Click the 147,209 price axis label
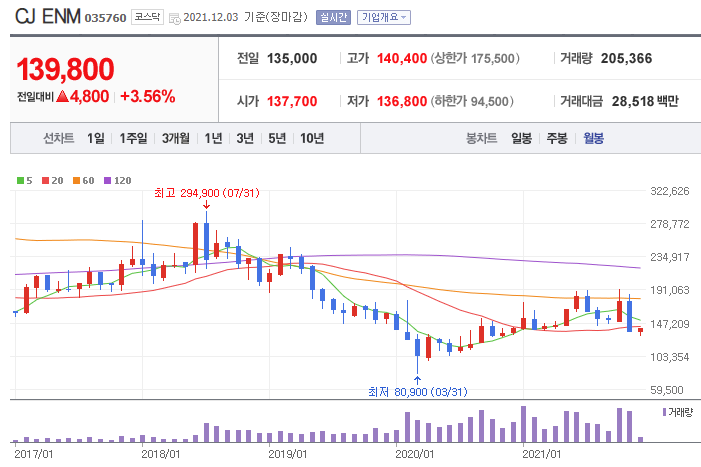 (670, 324)
